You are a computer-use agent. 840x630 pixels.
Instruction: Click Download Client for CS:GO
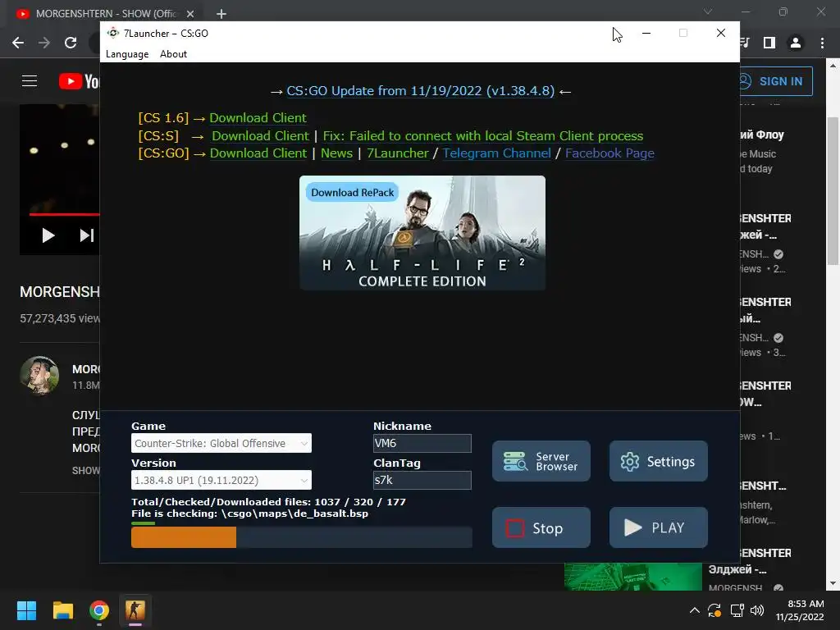(x=258, y=153)
